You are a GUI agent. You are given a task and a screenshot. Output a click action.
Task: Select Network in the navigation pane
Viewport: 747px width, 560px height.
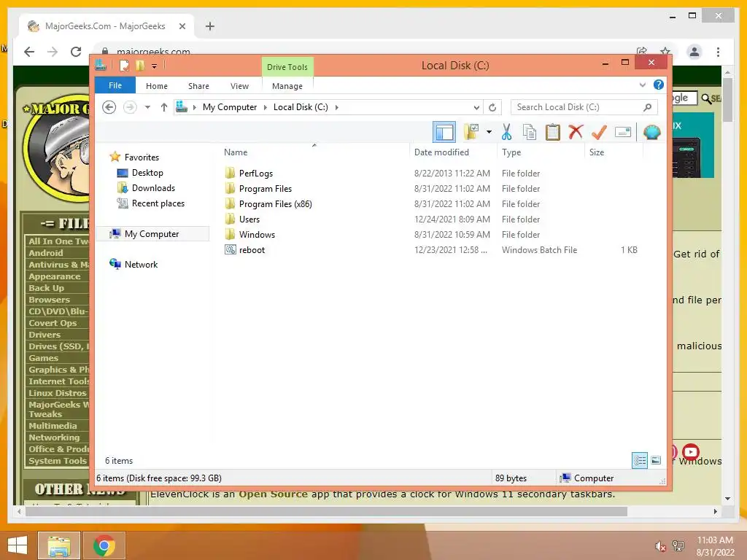[x=141, y=264]
